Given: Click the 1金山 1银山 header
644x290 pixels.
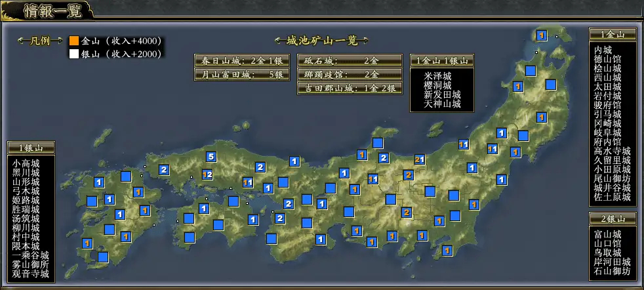Looking at the screenshot, I should point(442,61).
